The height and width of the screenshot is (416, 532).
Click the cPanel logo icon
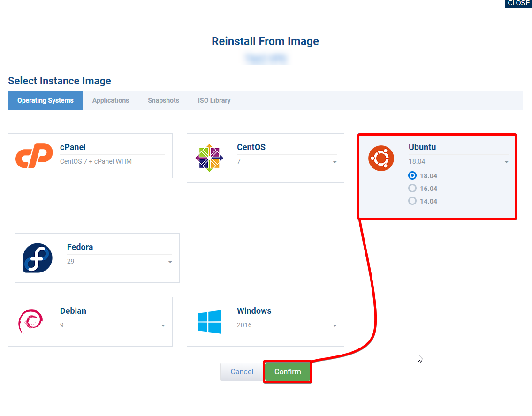pyautogui.click(x=34, y=155)
